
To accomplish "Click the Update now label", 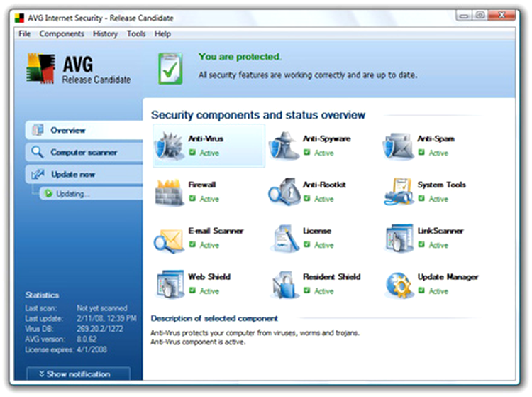I will pos(73,174).
